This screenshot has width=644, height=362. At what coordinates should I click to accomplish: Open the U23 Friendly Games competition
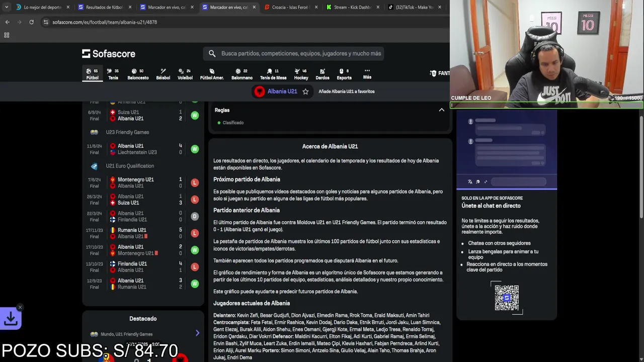(x=127, y=132)
